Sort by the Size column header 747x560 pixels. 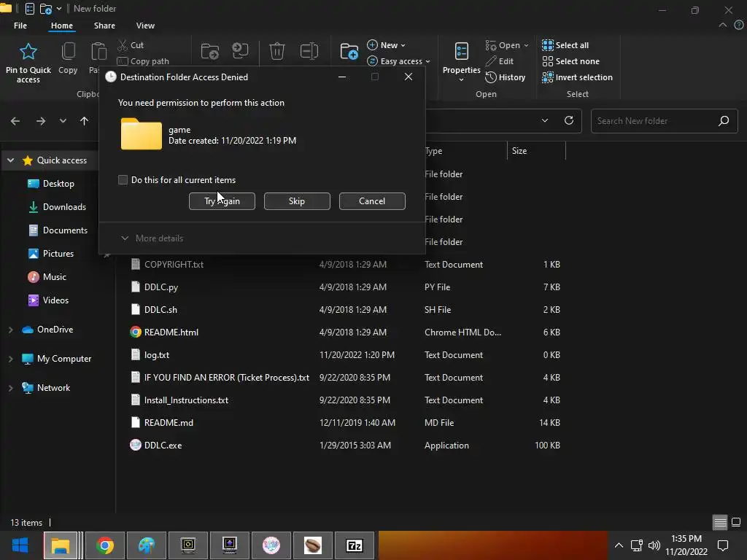coord(536,151)
